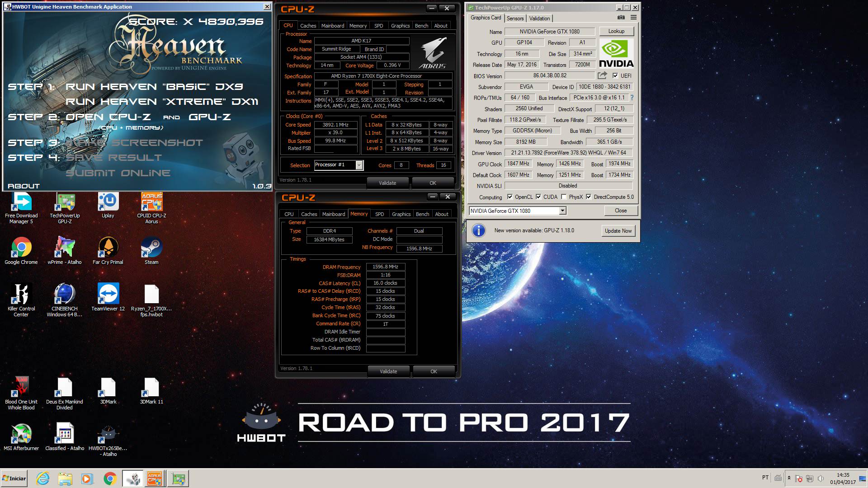Show hidden system tray icons arrow
Image resolution: width=868 pixels, height=488 pixels.
pos(789,478)
